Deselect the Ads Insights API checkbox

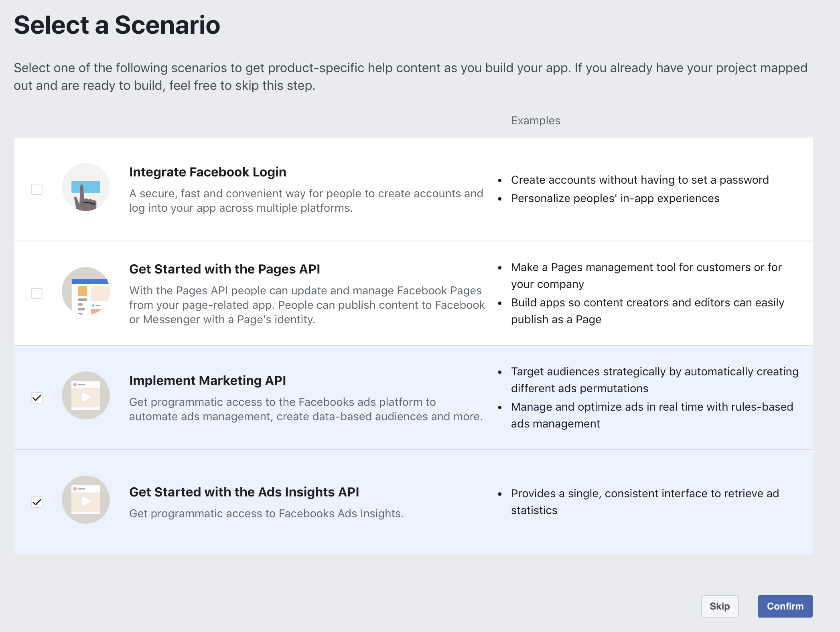point(37,502)
